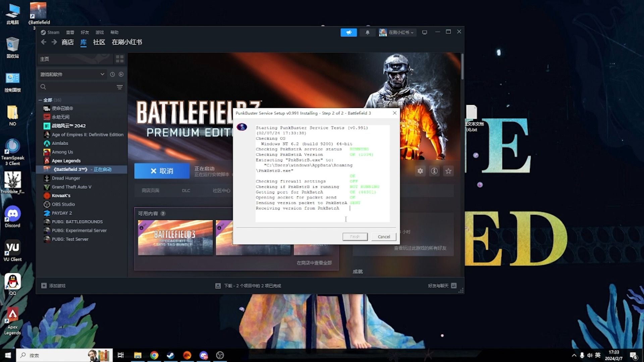Open the EA app taskbar icon

point(187,355)
